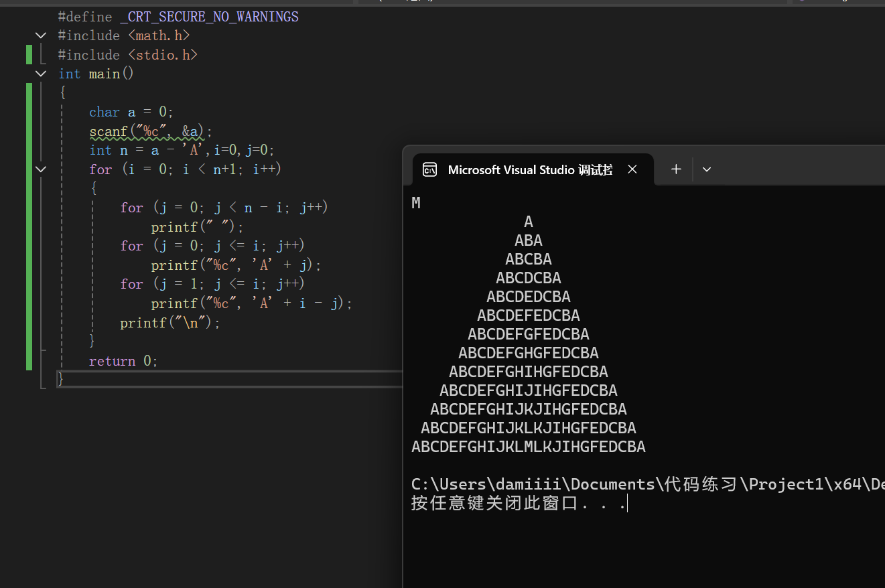Click the return 0; statement
The image size is (885, 588).
point(123,361)
